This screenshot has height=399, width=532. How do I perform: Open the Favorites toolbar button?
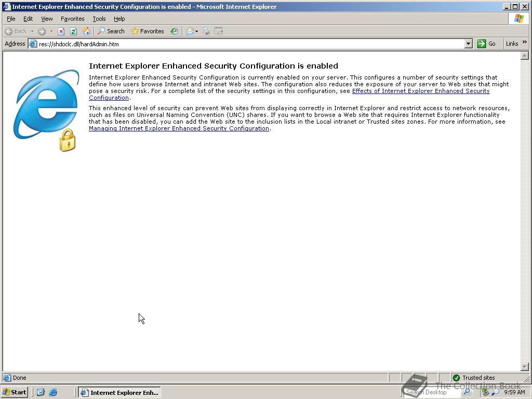(148, 31)
